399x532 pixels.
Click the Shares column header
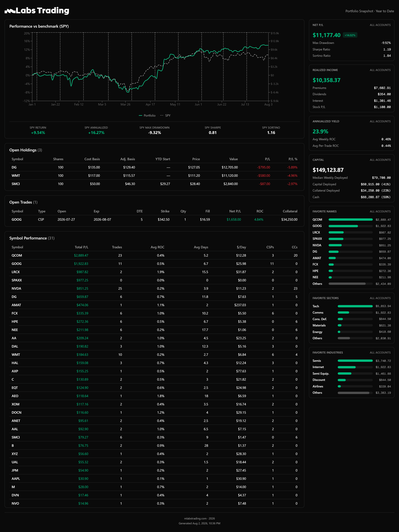tap(58, 159)
